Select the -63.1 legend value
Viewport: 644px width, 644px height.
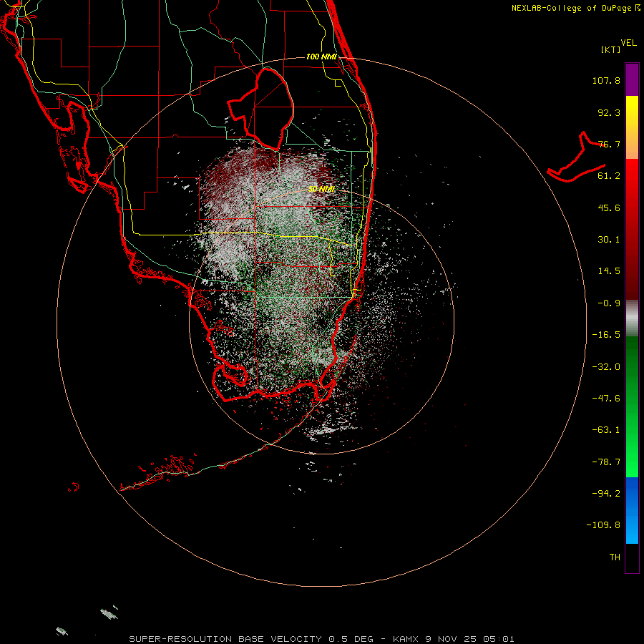606,430
